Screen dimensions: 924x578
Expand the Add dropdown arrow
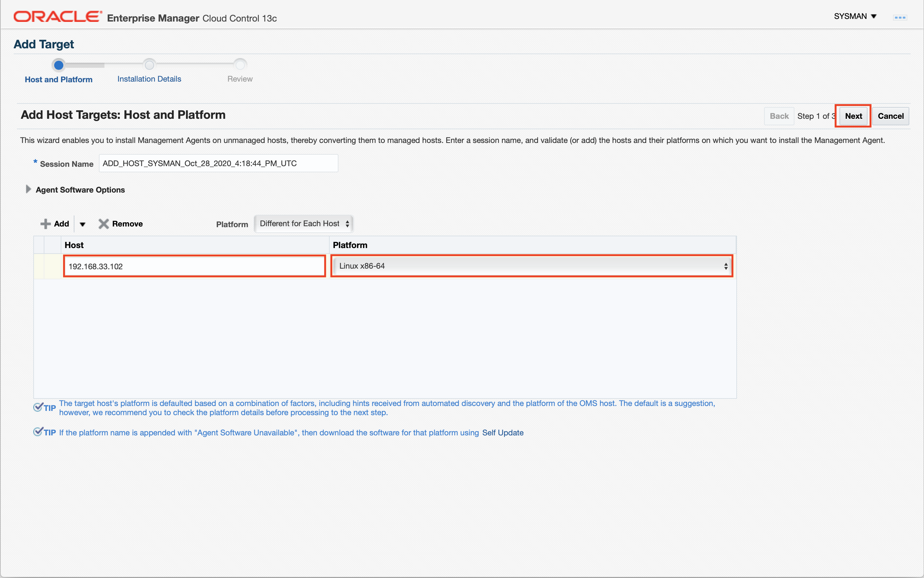(x=83, y=224)
